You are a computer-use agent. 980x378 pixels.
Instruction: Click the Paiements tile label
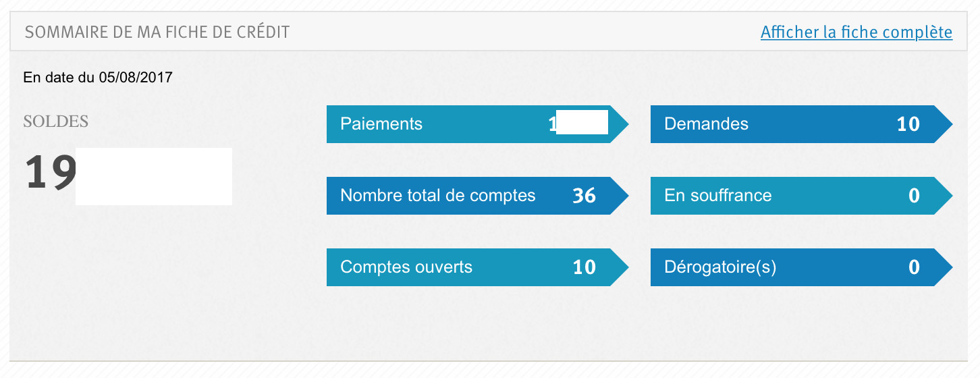click(x=381, y=124)
